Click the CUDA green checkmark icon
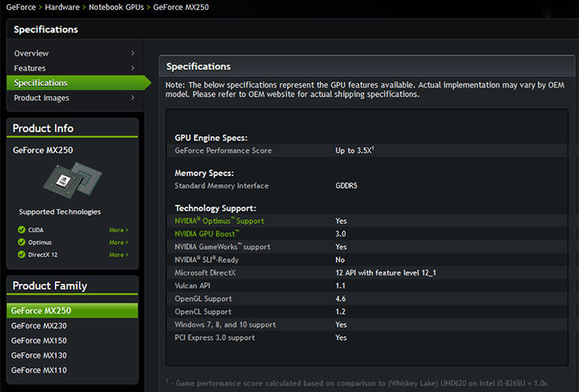The height and width of the screenshot is (392, 579). tap(22, 230)
